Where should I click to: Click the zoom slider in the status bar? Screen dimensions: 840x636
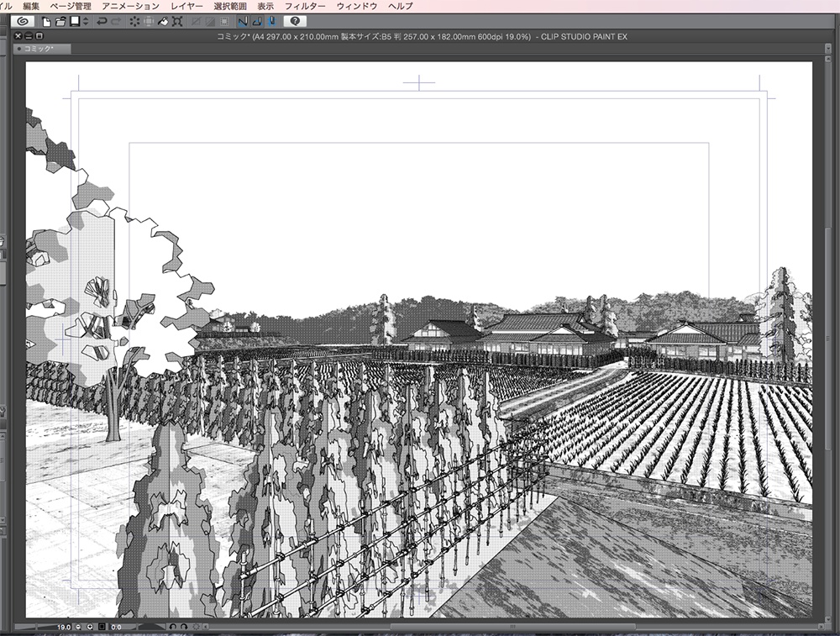(x=38, y=626)
